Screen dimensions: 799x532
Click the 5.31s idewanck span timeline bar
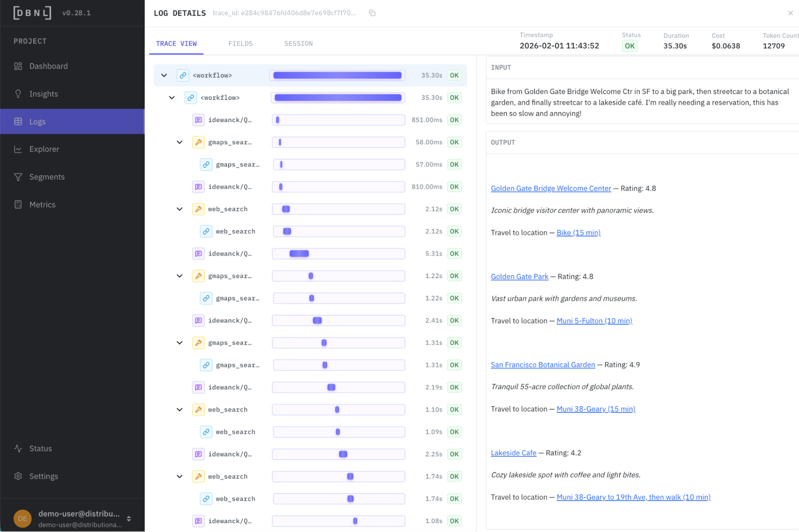[299, 253]
